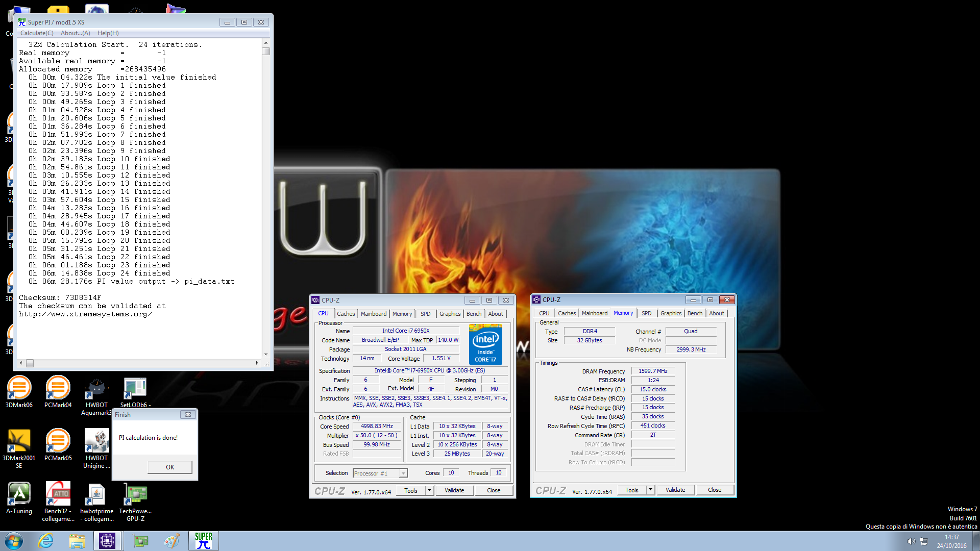Launch hwbotprime shortcut on desktop

click(x=96, y=502)
